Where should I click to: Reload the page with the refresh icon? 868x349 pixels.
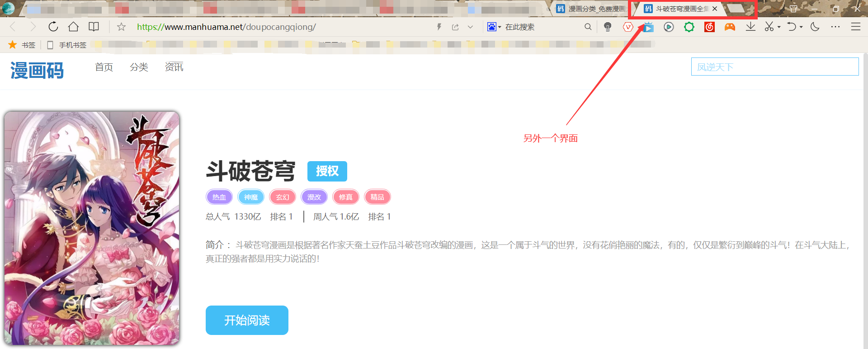[x=53, y=27]
